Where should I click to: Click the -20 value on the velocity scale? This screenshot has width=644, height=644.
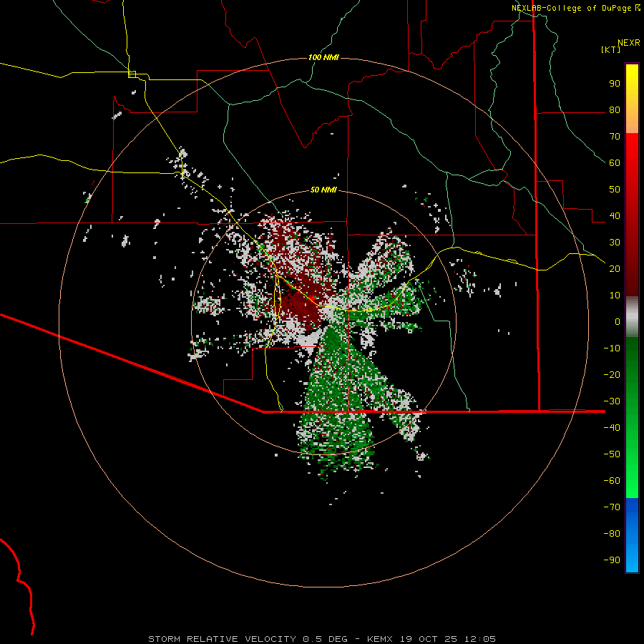click(612, 374)
